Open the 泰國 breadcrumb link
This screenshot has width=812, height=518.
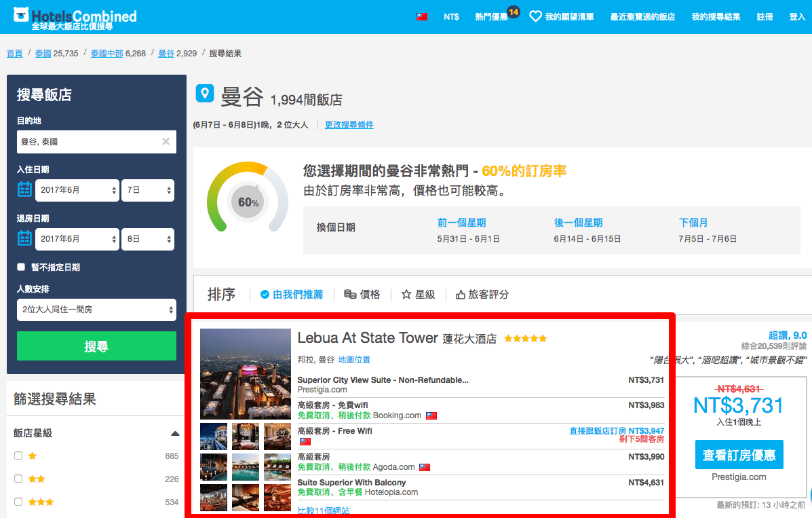click(x=43, y=54)
